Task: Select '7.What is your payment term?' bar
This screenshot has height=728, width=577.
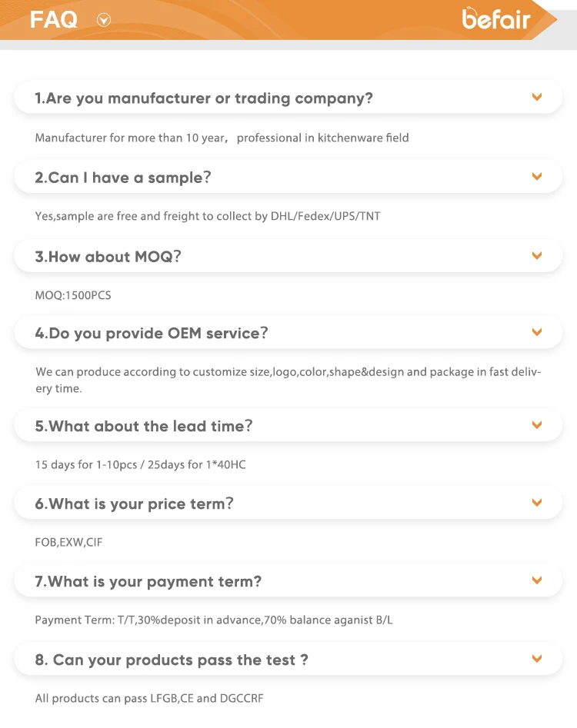Action: coord(148,582)
